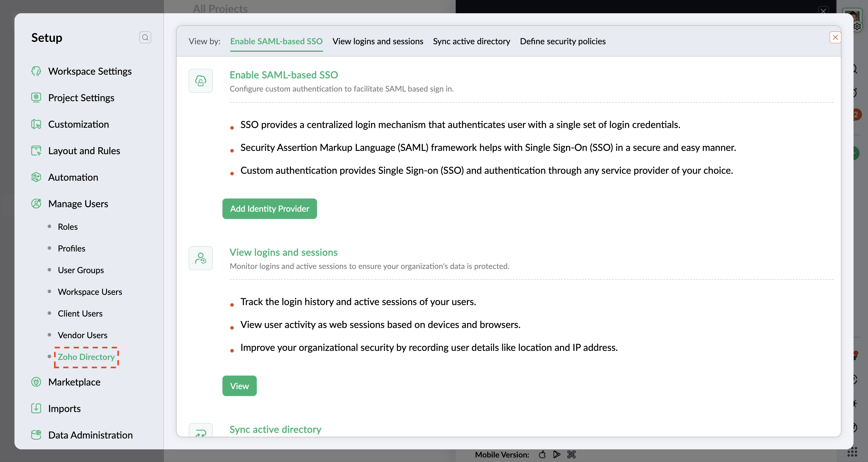The width and height of the screenshot is (868, 462).
Task: Open Apple App Store mobile version icon
Action: coord(542,454)
